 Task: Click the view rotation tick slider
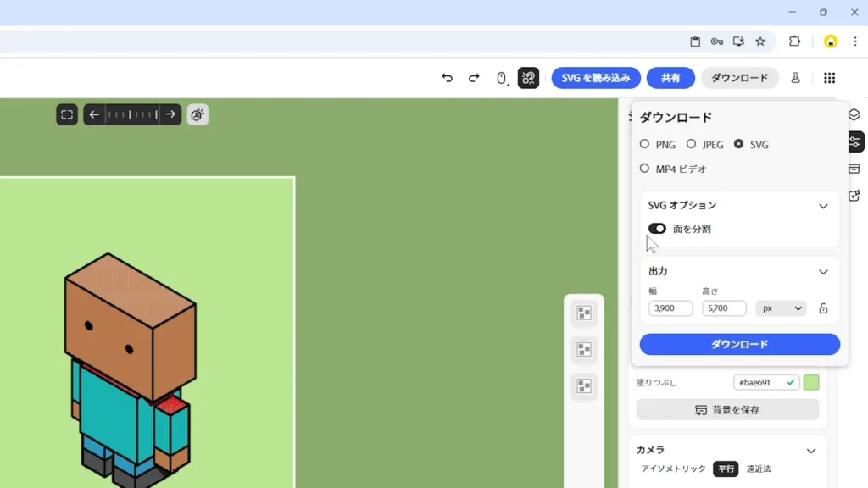[x=132, y=114]
